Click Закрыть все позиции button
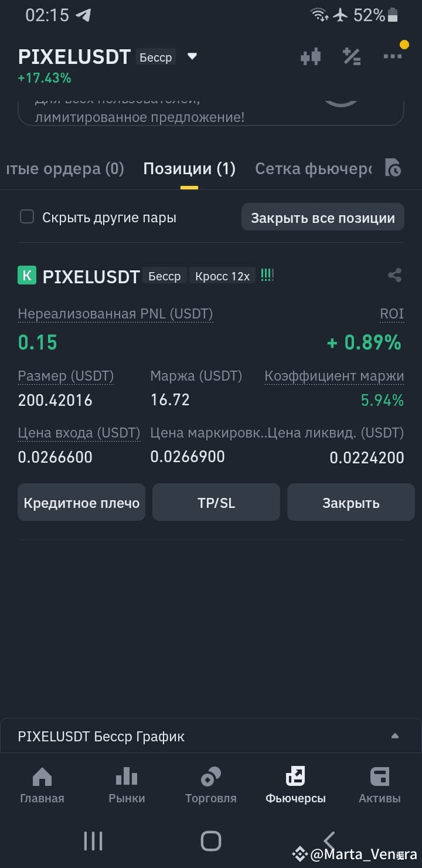Screen dimensions: 422x868 tap(323, 218)
